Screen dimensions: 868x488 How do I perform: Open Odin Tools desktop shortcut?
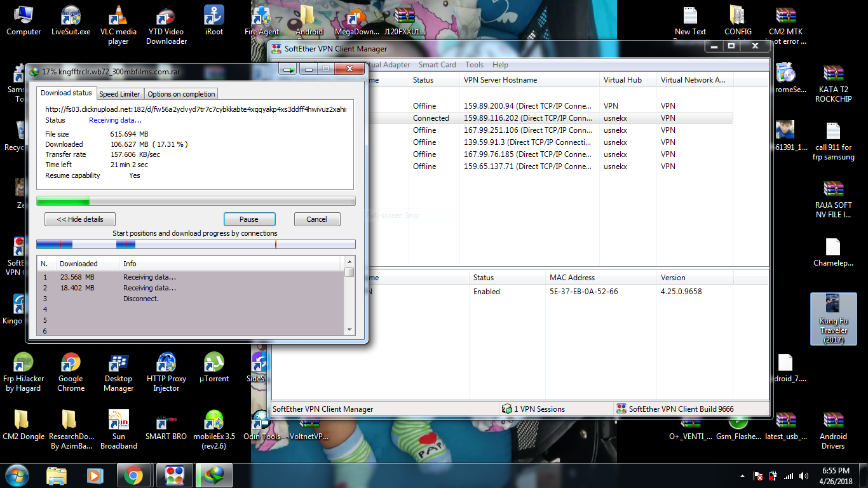261,425
